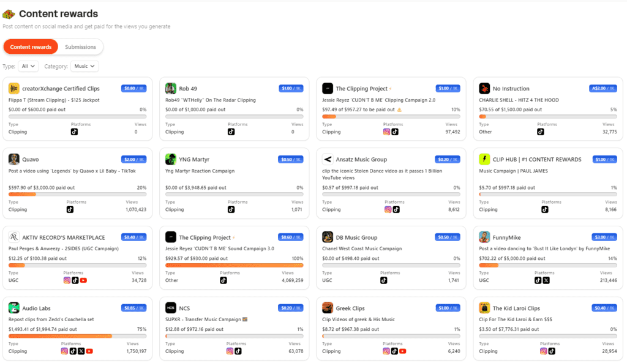Open the creatorXchange Certified Clips campaign

tap(61, 89)
